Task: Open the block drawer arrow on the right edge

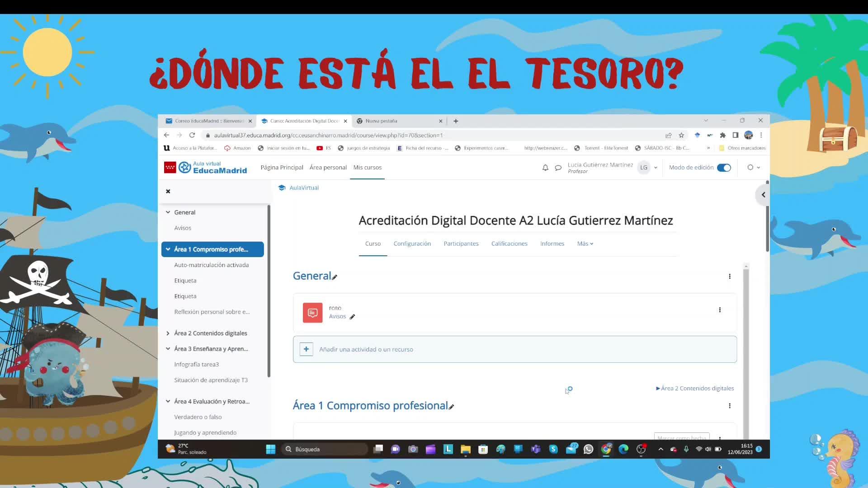Action: pyautogui.click(x=763, y=195)
